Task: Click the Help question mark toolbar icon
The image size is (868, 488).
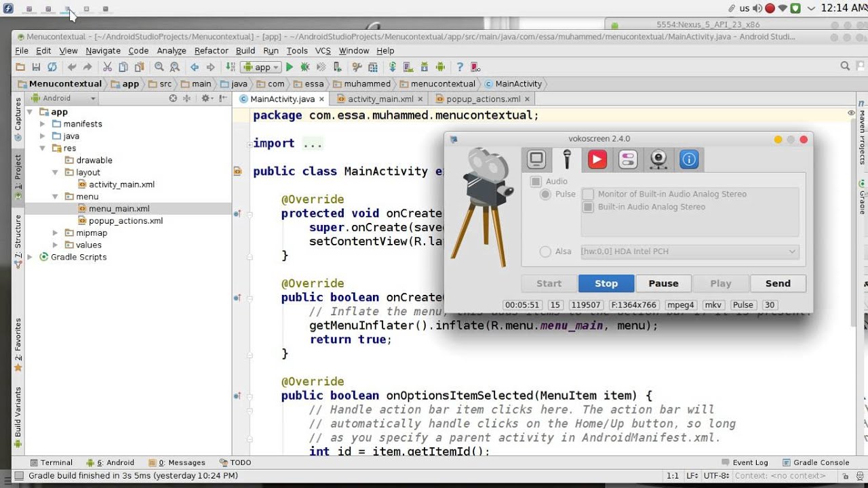Action: pyautogui.click(x=460, y=67)
